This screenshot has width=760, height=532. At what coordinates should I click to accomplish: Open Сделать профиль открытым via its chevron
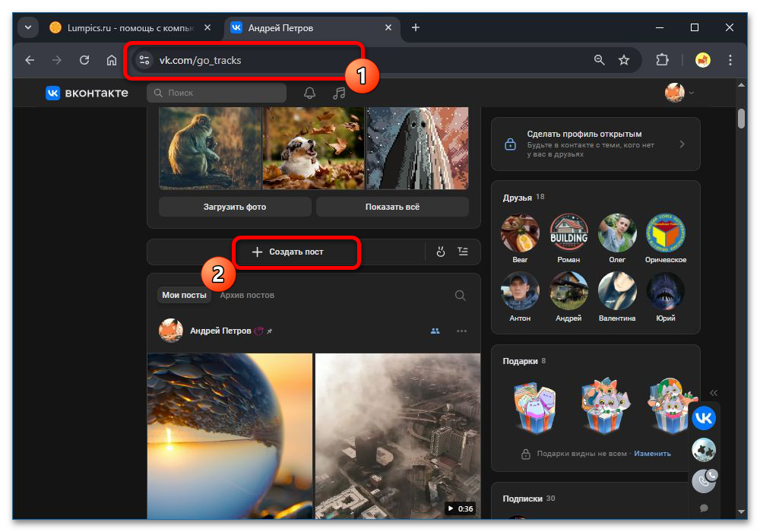click(x=682, y=144)
